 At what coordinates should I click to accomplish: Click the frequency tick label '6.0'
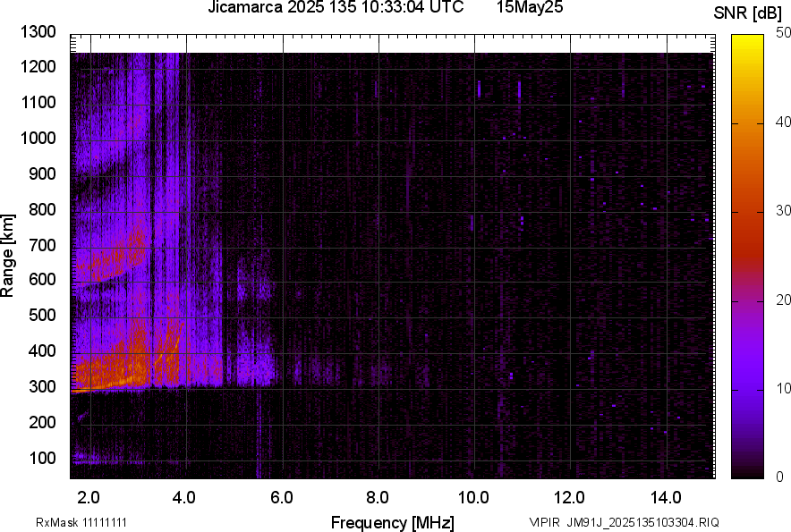click(x=282, y=498)
